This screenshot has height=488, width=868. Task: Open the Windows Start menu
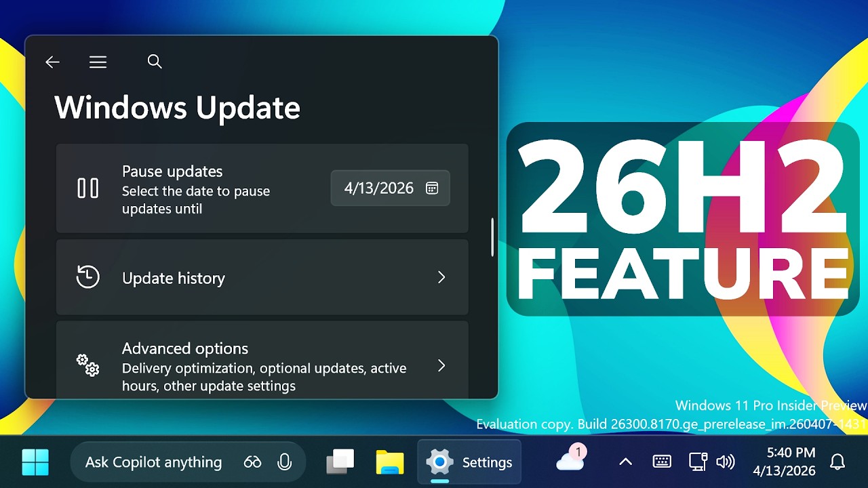[x=35, y=462]
